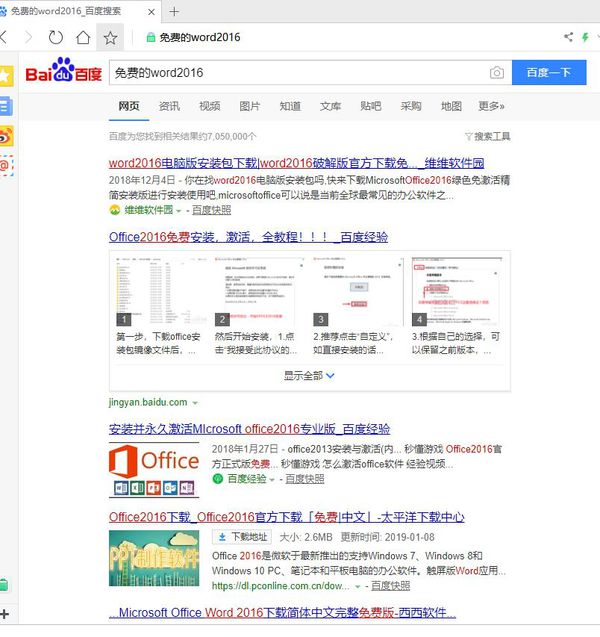Open step 2 tutorial thumbnail
The image size is (600, 637).
pos(260,291)
